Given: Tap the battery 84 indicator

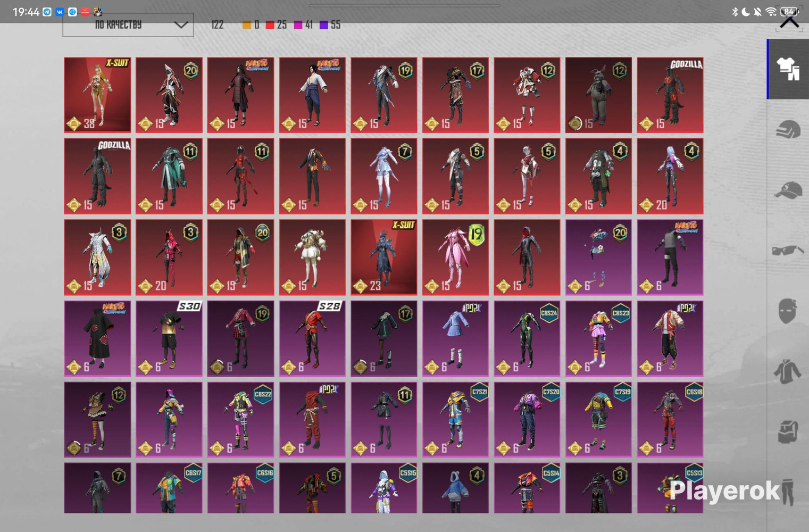Looking at the screenshot, I should tap(789, 12).
